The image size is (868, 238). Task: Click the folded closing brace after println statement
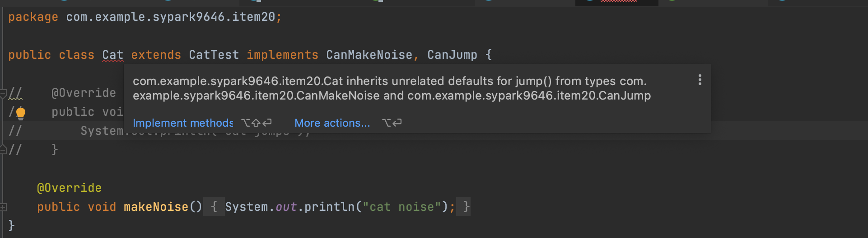464,207
